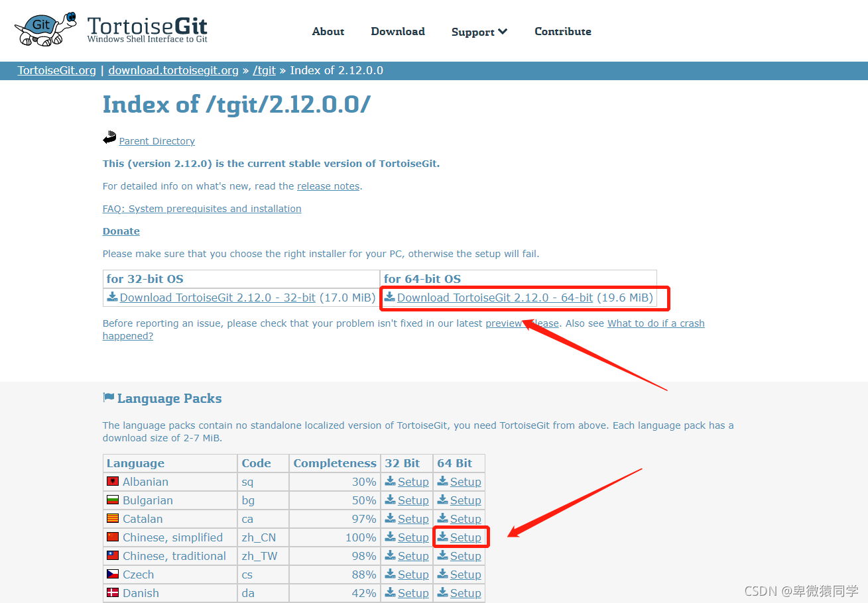Download TortoiseGit 2.12.0 32-bit installer
868x603 pixels.
point(217,298)
